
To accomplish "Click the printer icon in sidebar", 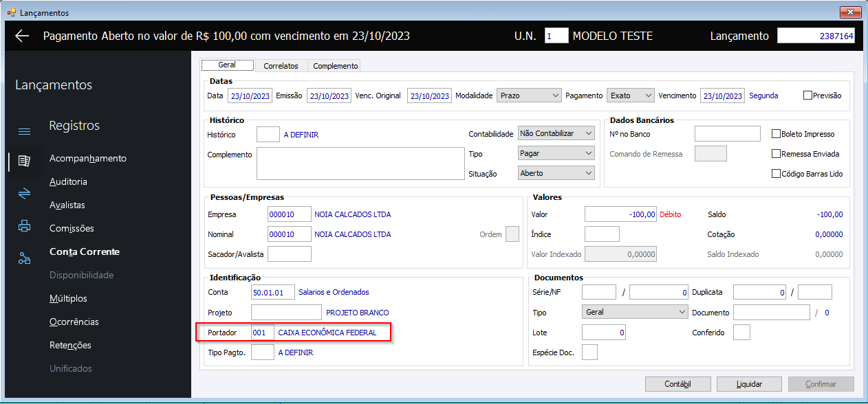I will [24, 226].
